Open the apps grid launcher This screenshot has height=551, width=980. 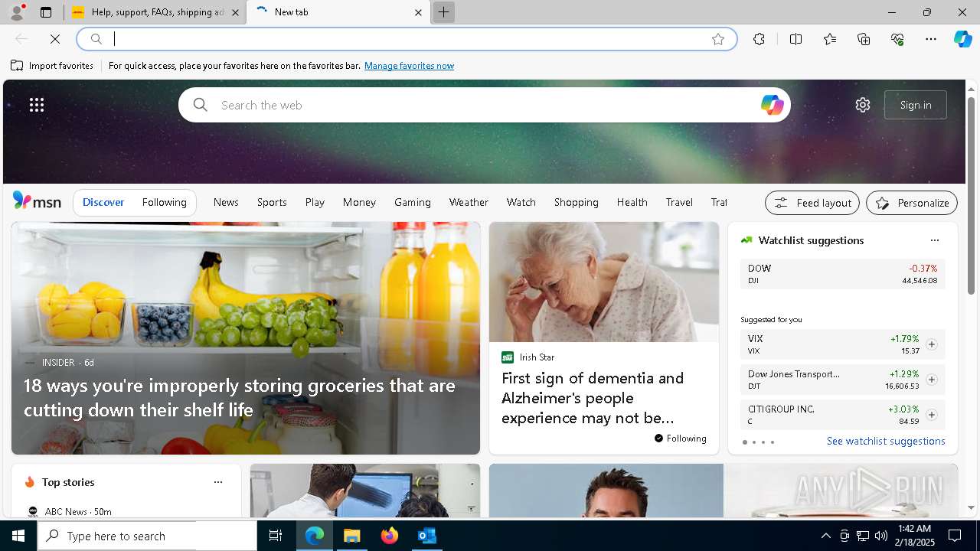pyautogui.click(x=37, y=105)
